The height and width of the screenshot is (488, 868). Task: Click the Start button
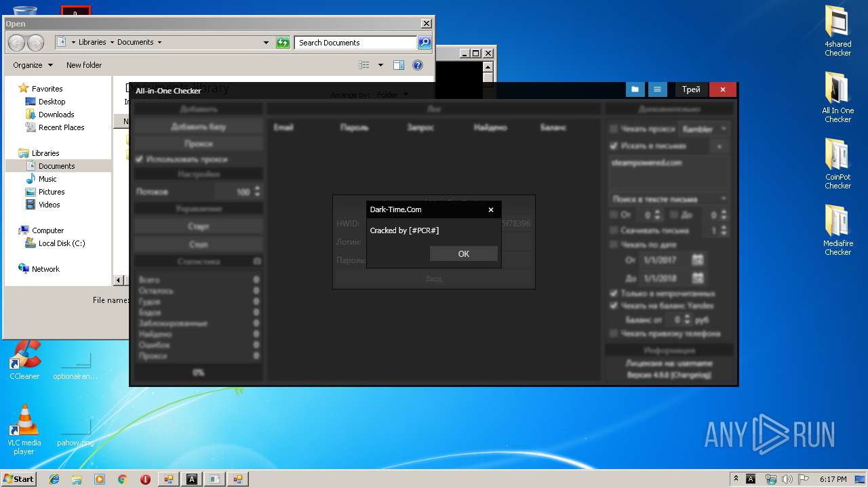pos(19,479)
